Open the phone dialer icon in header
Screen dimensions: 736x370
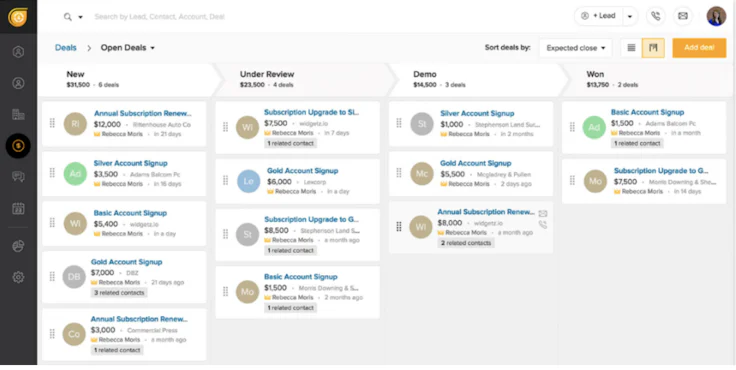656,16
